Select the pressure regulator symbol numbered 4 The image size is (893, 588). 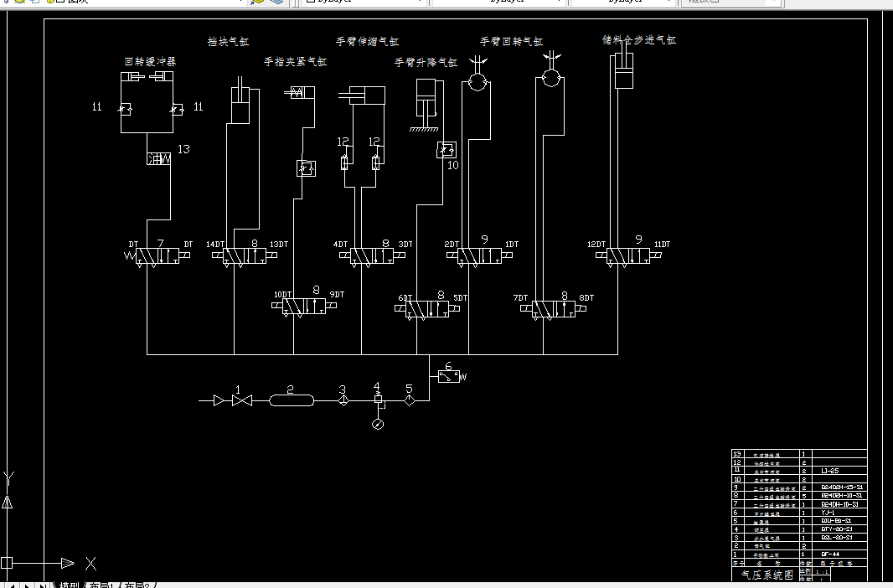pos(378,400)
